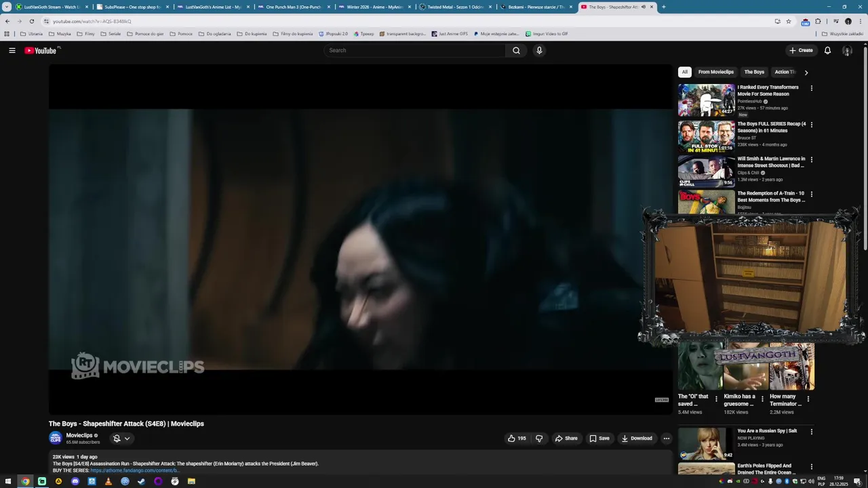
Task: Open menu for Boys Full Series Recap
Action: [x=811, y=125]
